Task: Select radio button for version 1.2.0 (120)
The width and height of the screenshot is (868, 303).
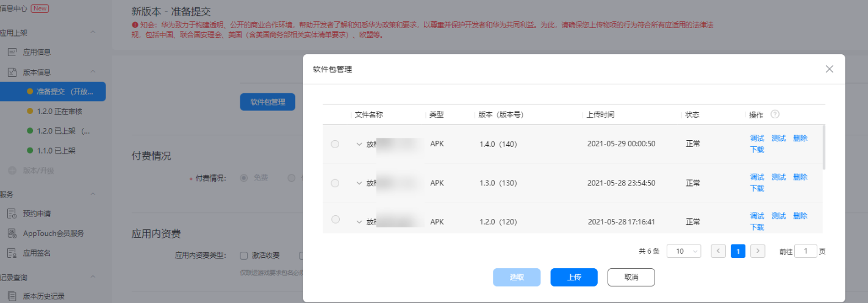Action: (x=335, y=219)
